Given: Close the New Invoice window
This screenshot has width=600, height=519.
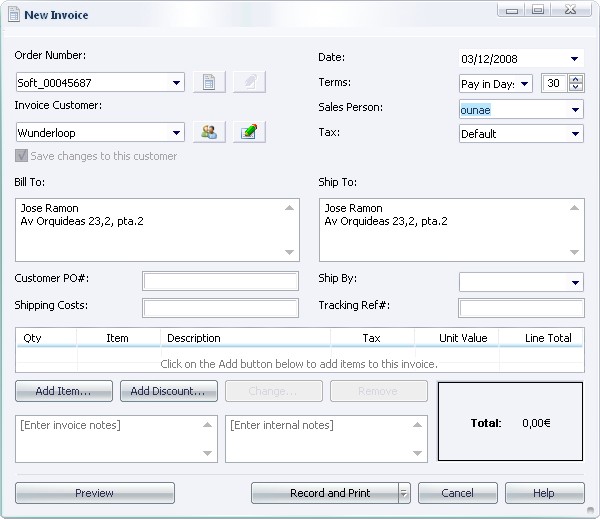Looking at the screenshot, I should [x=571, y=10].
